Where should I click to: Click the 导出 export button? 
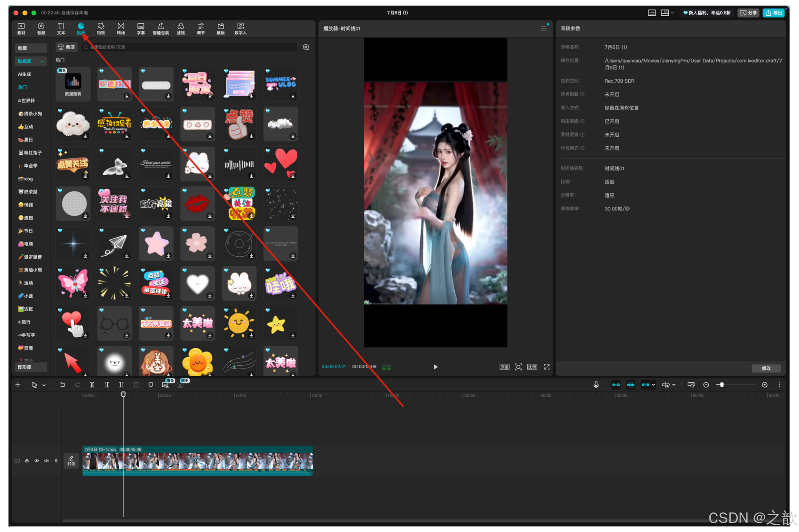click(774, 13)
